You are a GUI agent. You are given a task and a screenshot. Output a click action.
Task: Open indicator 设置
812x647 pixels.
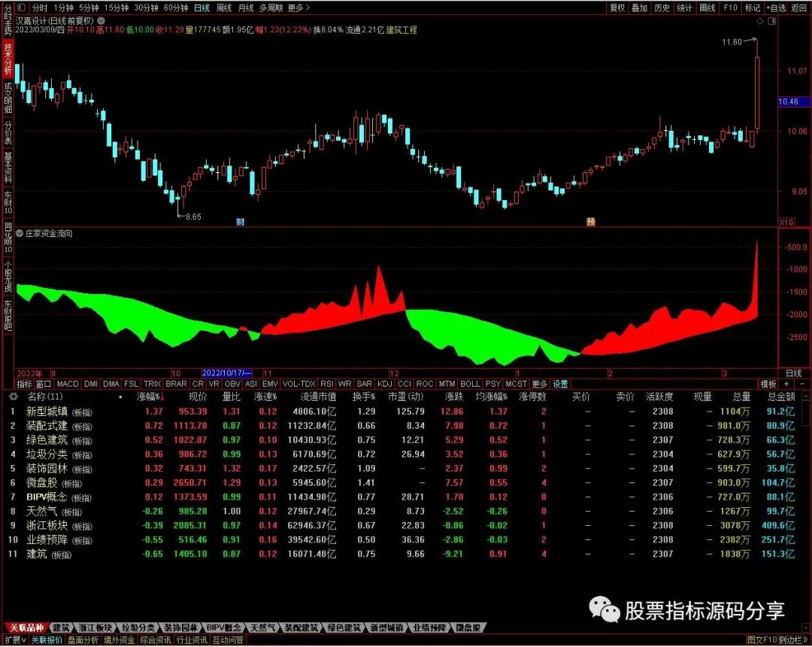560,384
